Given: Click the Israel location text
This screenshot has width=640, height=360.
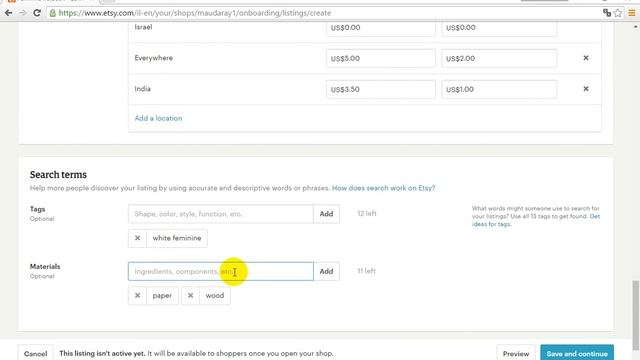Looking at the screenshot, I should (143, 27).
